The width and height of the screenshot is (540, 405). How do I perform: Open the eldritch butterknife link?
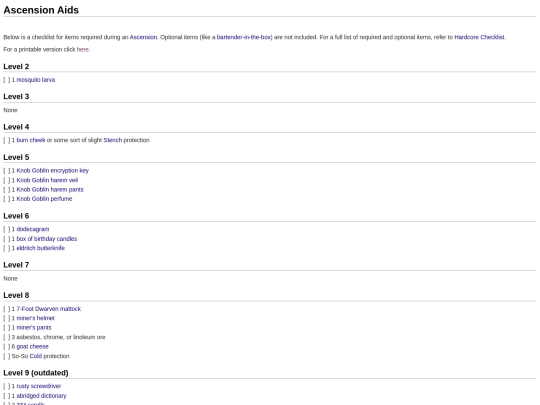[x=41, y=248]
